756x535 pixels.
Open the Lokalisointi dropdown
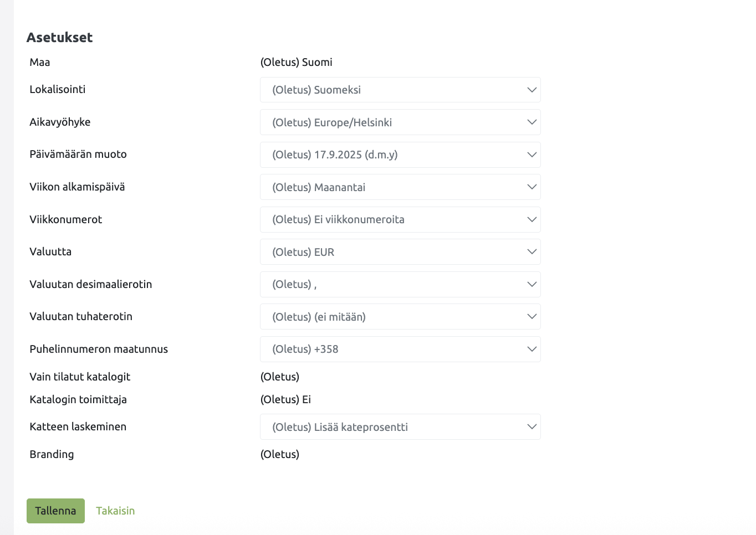400,90
